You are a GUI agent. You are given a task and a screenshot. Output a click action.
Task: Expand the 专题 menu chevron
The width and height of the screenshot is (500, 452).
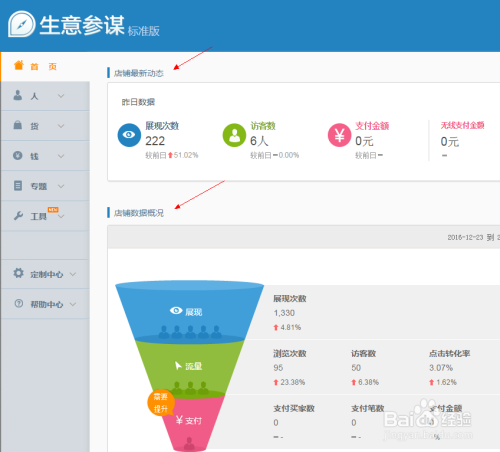click(61, 186)
